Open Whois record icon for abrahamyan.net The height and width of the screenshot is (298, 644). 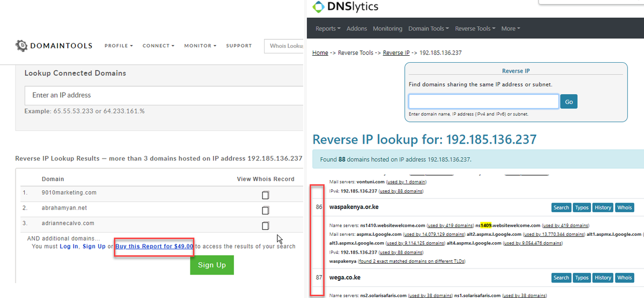[x=265, y=211]
